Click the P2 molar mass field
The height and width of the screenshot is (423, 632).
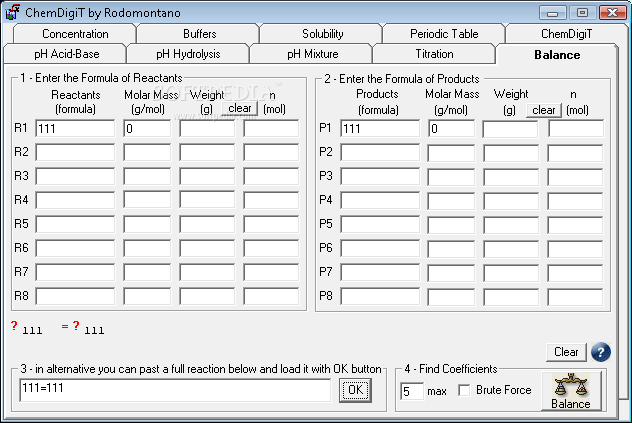(451, 153)
